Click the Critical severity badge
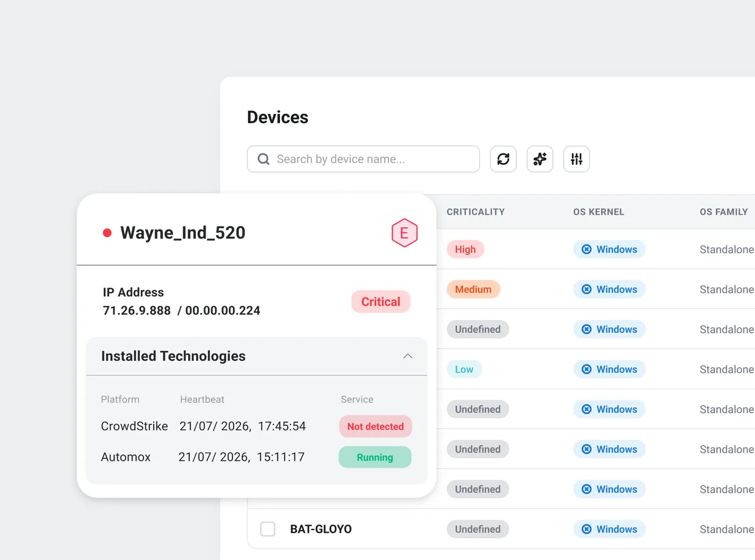This screenshot has width=755, height=560. (381, 301)
